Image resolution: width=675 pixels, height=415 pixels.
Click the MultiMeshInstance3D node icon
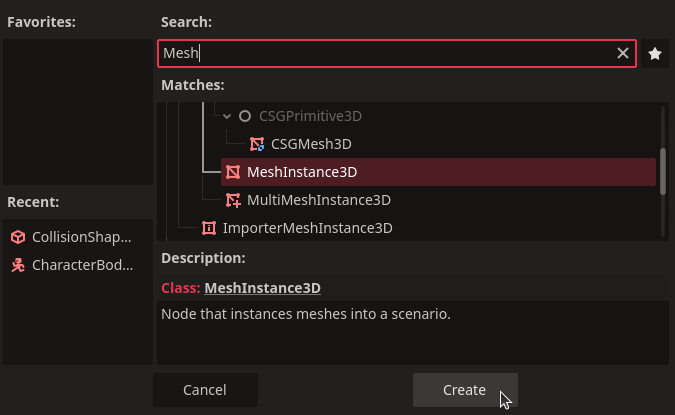[x=233, y=200]
